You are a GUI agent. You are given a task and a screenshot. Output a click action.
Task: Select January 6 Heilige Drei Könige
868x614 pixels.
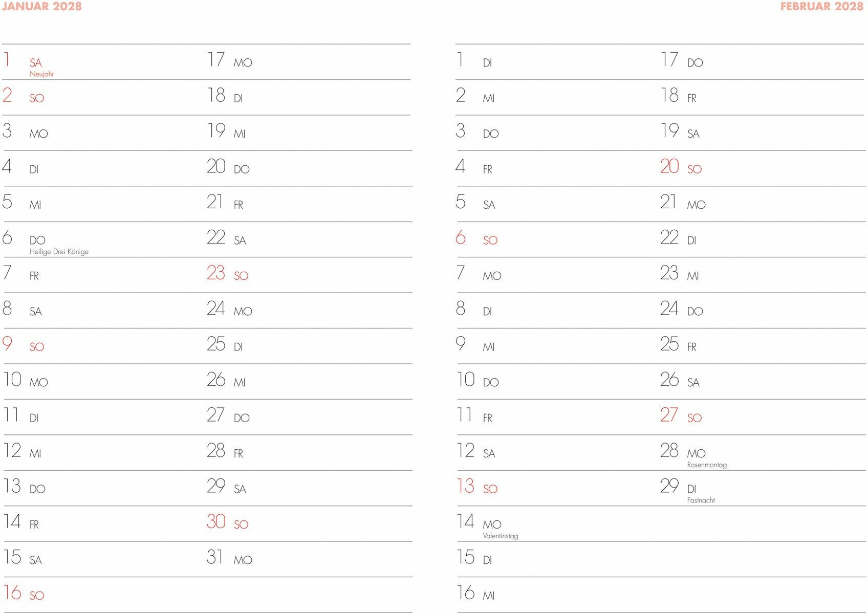[104, 239]
